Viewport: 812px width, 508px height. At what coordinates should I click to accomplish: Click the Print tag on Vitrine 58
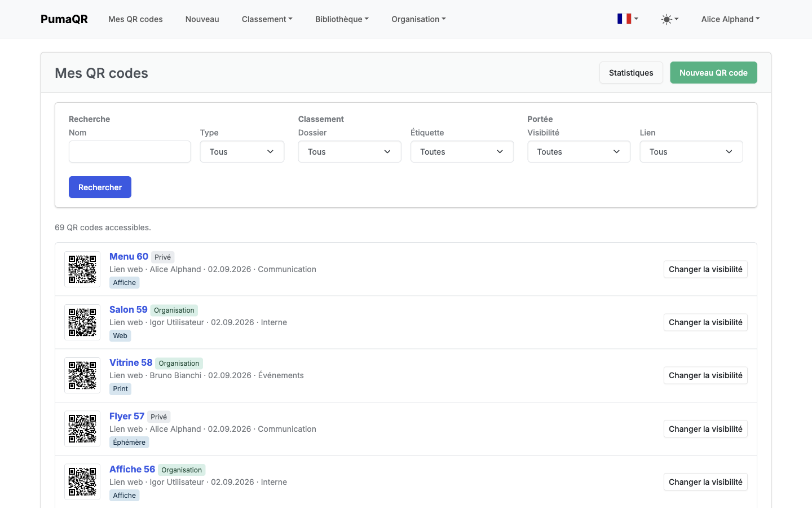point(120,389)
